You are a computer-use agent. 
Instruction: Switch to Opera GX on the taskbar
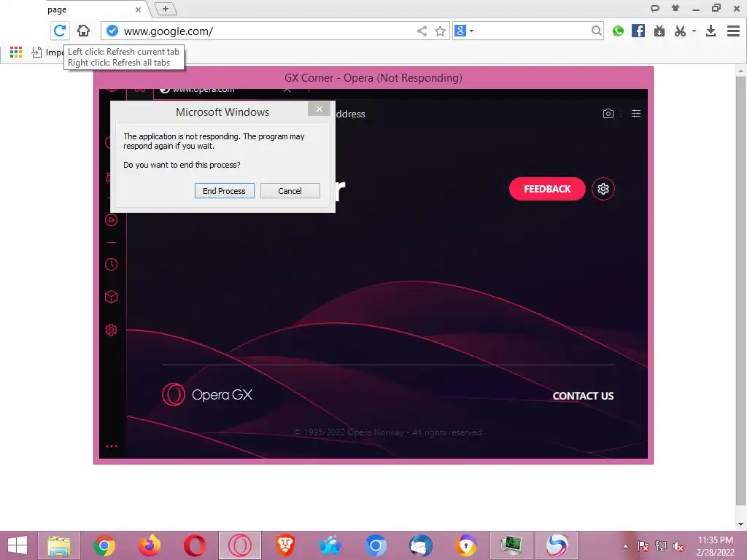pyautogui.click(x=239, y=545)
